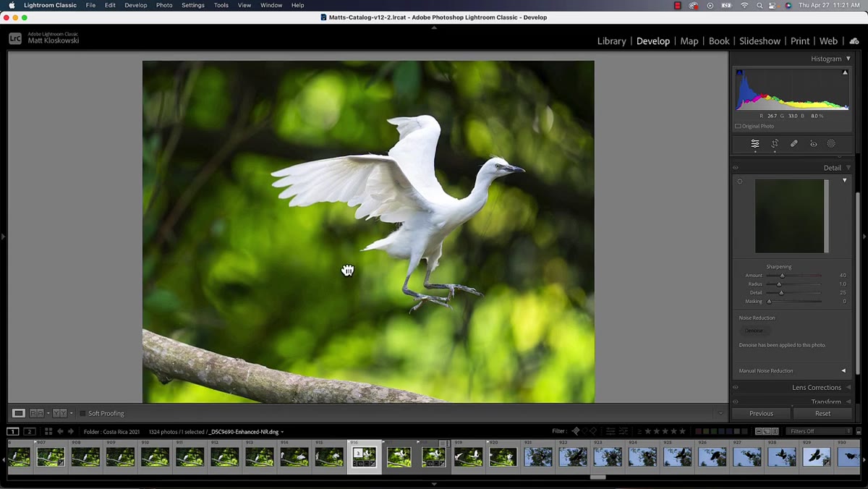
Task: Click the Previous button
Action: click(x=761, y=413)
